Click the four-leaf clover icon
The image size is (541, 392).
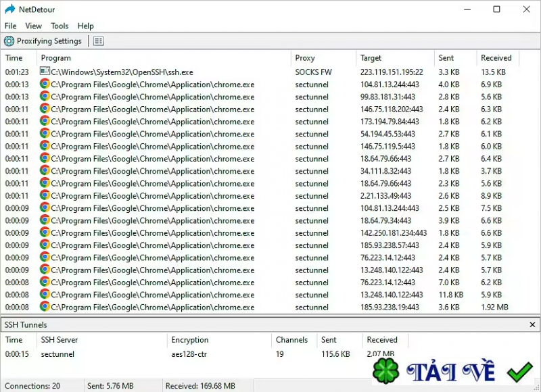click(386, 371)
